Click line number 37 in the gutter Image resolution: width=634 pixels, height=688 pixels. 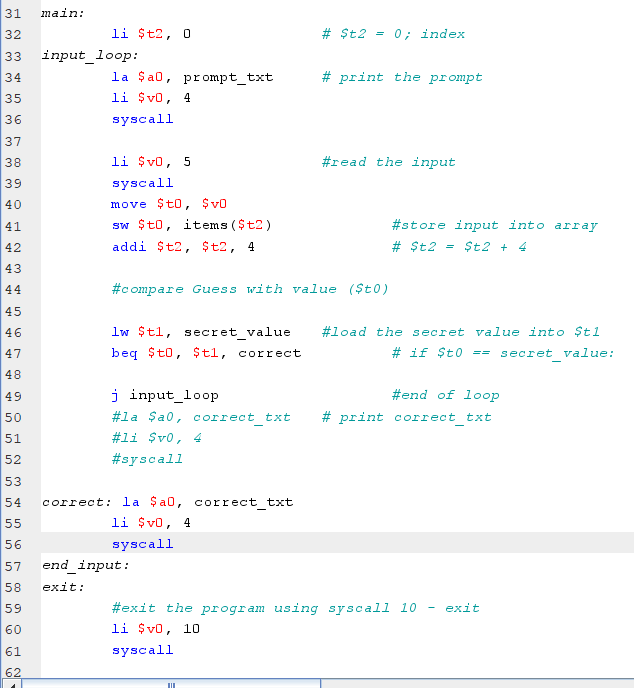click(13, 141)
